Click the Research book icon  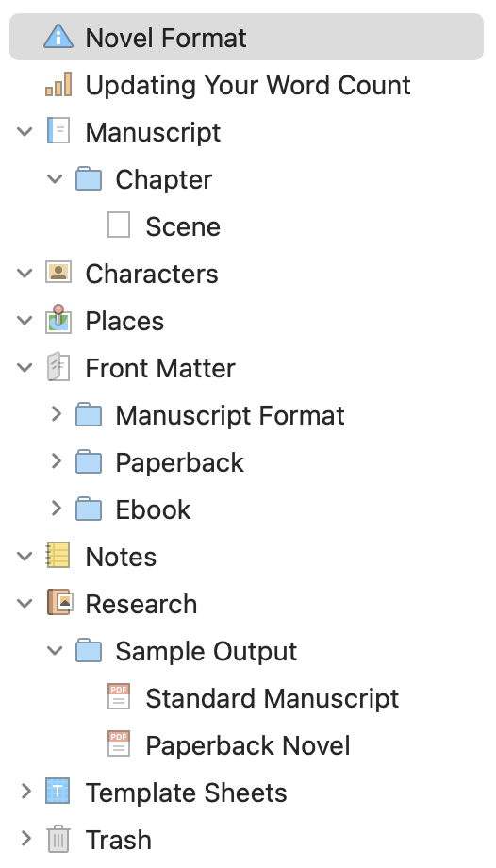[58, 603]
